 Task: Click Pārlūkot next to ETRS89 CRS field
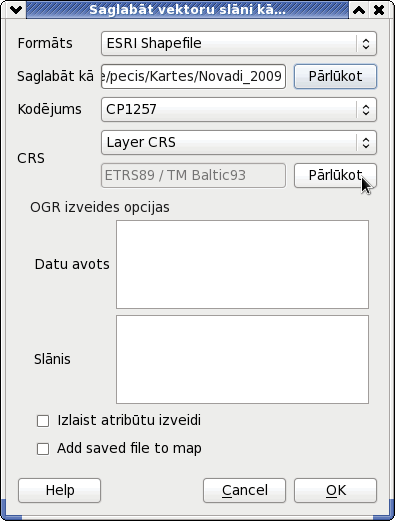coord(335,175)
